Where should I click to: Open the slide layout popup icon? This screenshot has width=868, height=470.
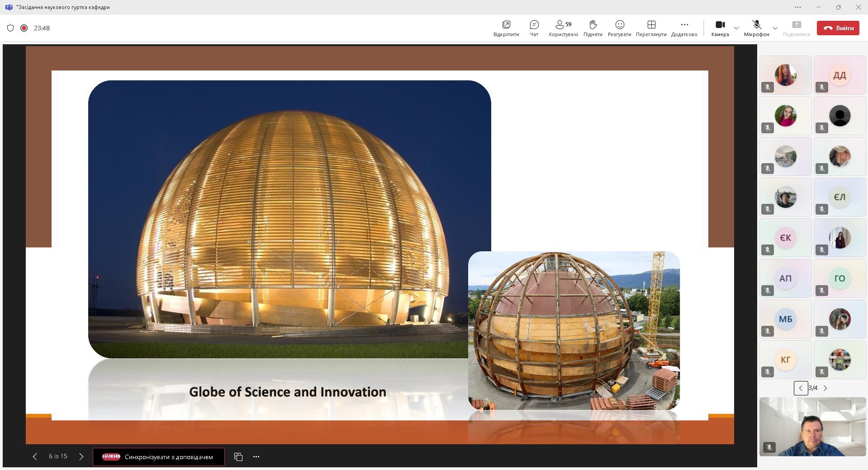[238, 456]
